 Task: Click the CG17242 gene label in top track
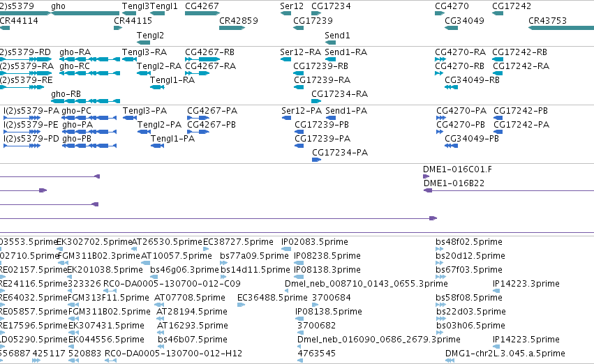click(512, 6)
